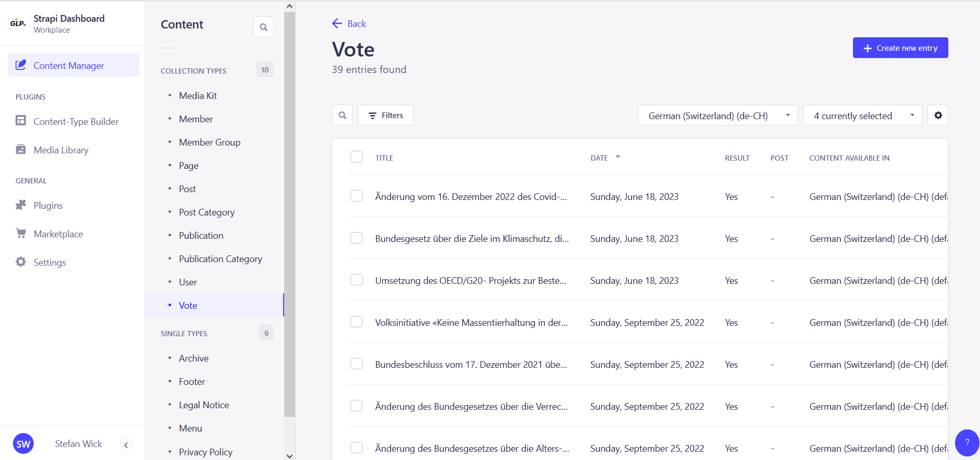Click the Stefan Wick user name
Viewport: 980px width, 460px height.
pos(78,443)
